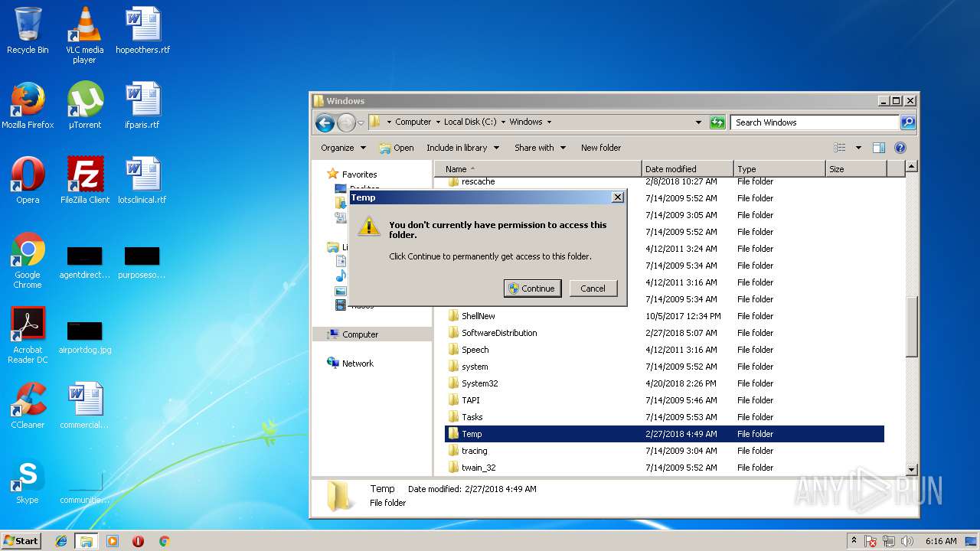Screen dimensions: 980x551
Task: Open Internet Explorer in taskbar
Action: click(61, 541)
